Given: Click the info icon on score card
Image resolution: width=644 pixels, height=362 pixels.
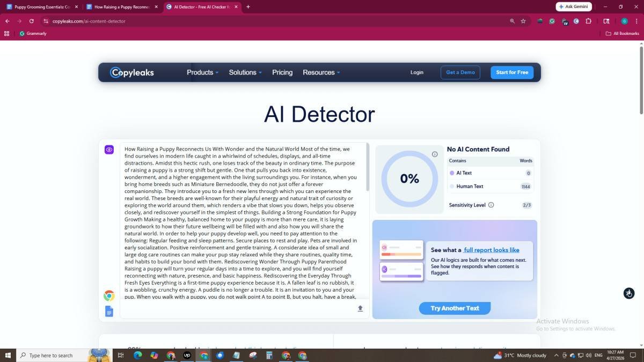Looking at the screenshot, I should 435,154.
